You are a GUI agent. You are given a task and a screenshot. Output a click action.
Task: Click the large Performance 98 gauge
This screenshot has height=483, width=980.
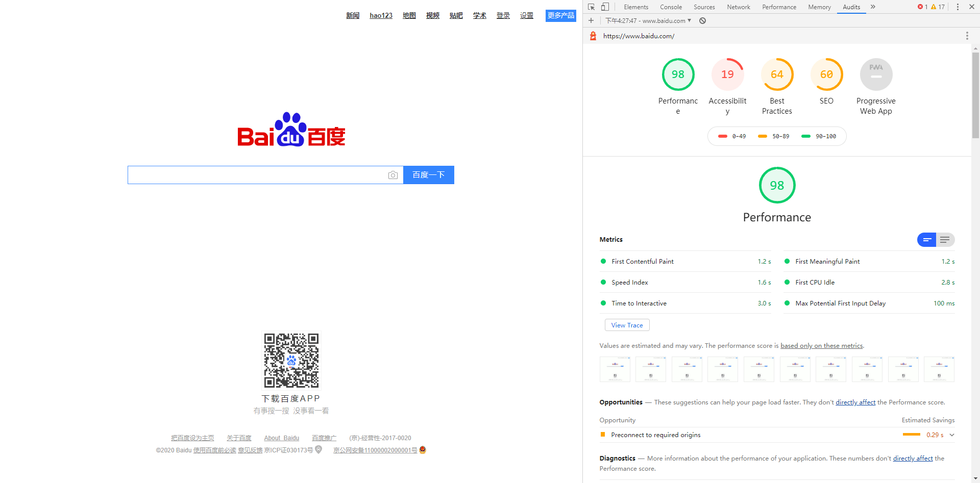coord(777,185)
